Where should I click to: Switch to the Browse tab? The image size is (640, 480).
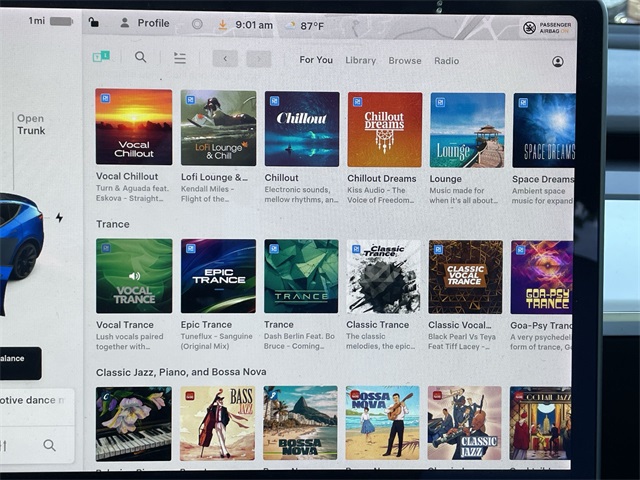[405, 61]
